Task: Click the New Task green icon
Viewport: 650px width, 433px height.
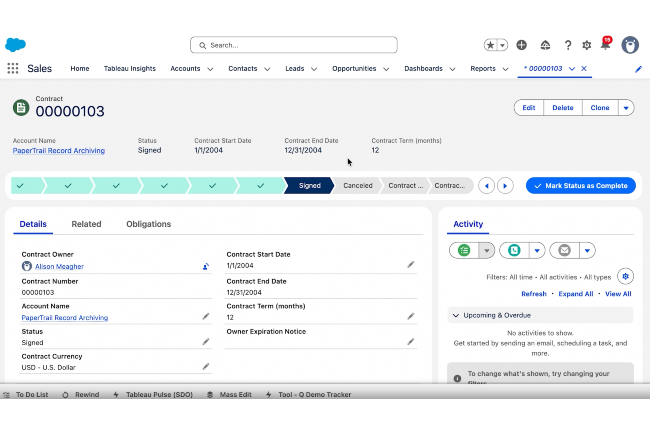Action: click(x=464, y=250)
